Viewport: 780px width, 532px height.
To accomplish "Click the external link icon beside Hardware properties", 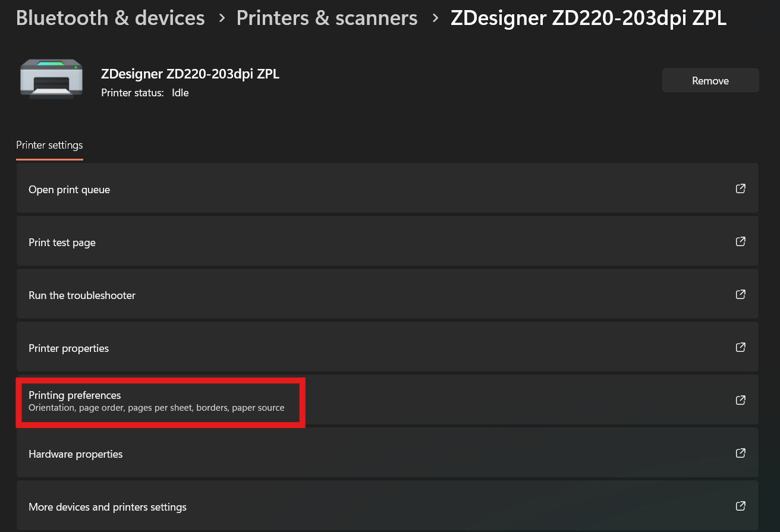I will point(740,453).
